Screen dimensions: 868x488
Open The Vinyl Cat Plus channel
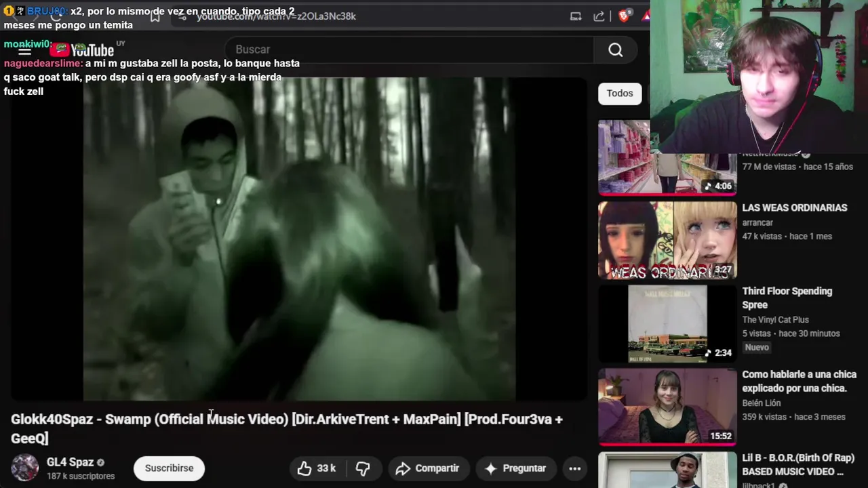click(x=775, y=320)
